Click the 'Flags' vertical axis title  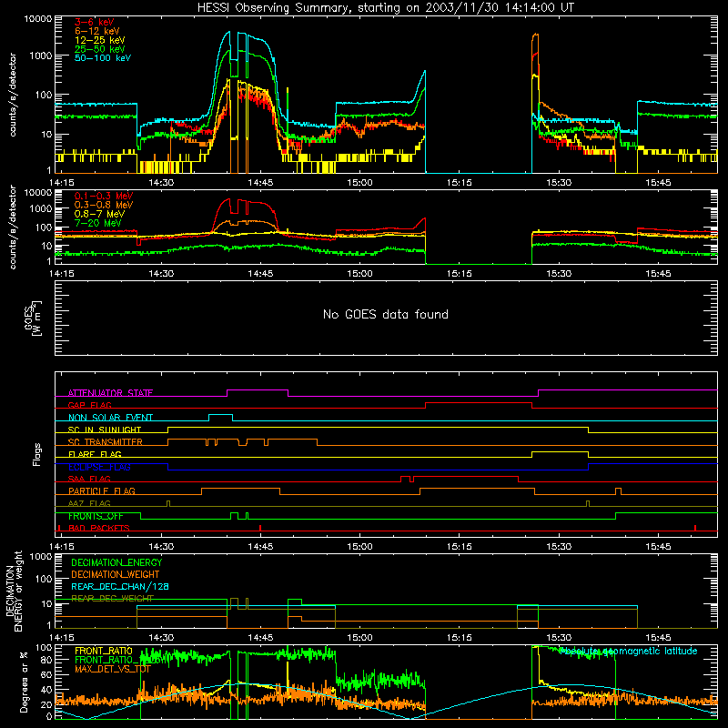click(x=37, y=454)
